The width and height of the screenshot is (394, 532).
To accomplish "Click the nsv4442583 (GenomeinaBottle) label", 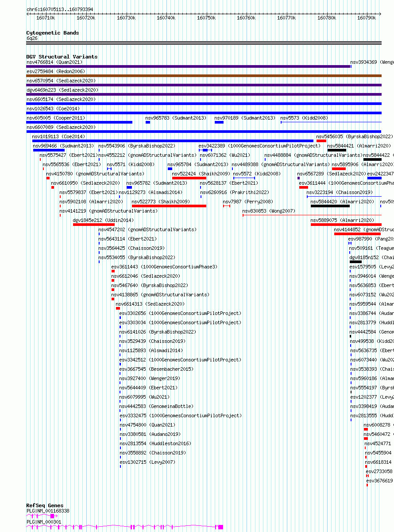I will [x=156, y=406].
